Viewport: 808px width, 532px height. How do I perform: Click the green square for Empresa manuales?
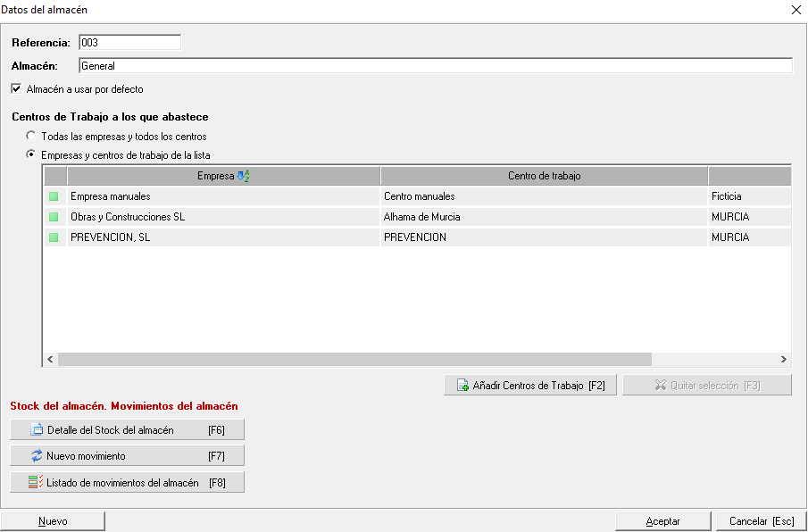(x=54, y=196)
